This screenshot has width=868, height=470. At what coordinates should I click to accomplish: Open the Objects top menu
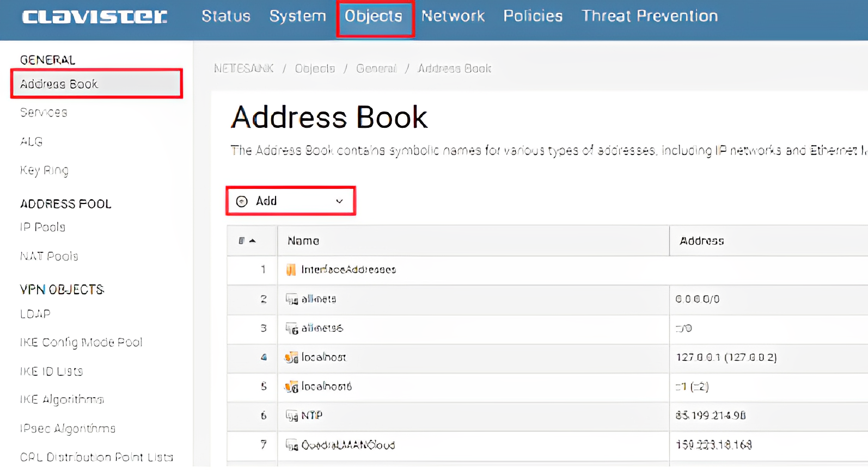click(374, 16)
